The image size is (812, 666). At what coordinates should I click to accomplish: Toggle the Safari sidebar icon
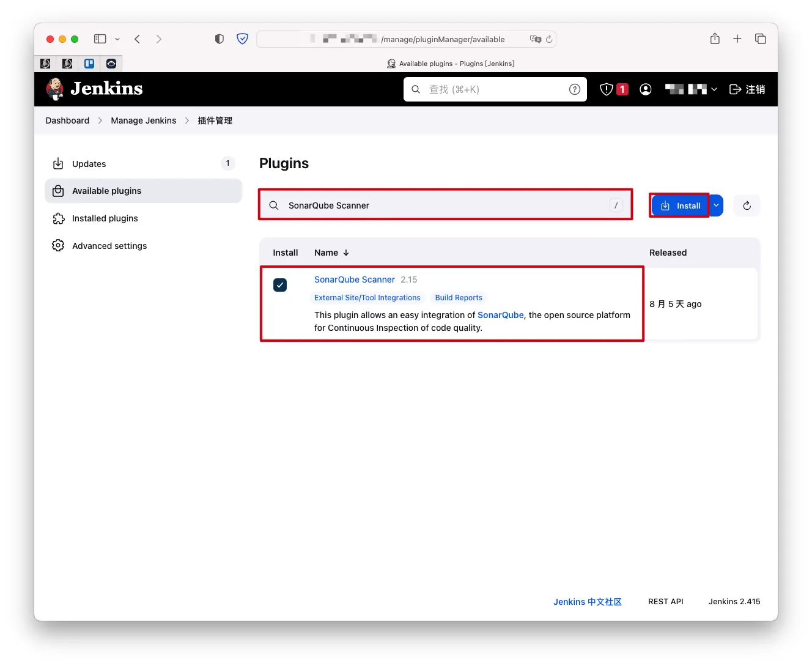[100, 39]
